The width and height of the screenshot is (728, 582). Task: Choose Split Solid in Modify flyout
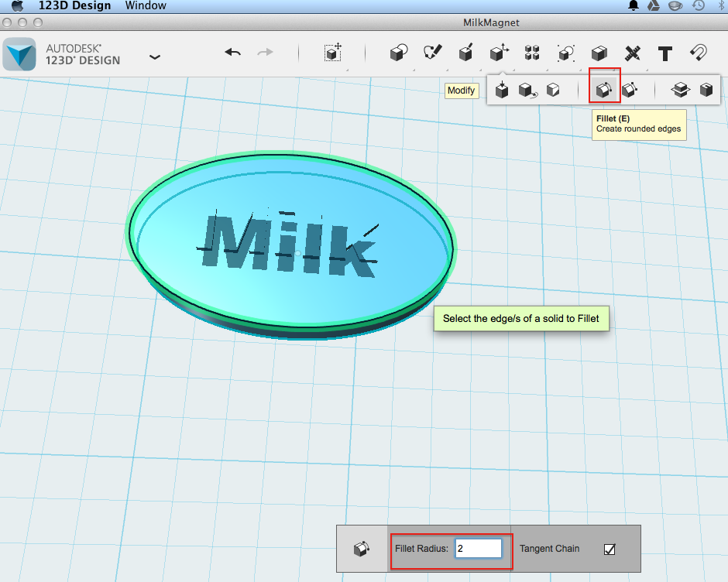point(681,90)
